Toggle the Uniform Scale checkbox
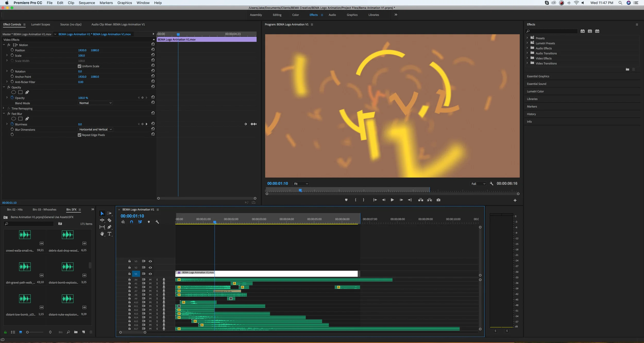The image size is (644, 343). 80,66
